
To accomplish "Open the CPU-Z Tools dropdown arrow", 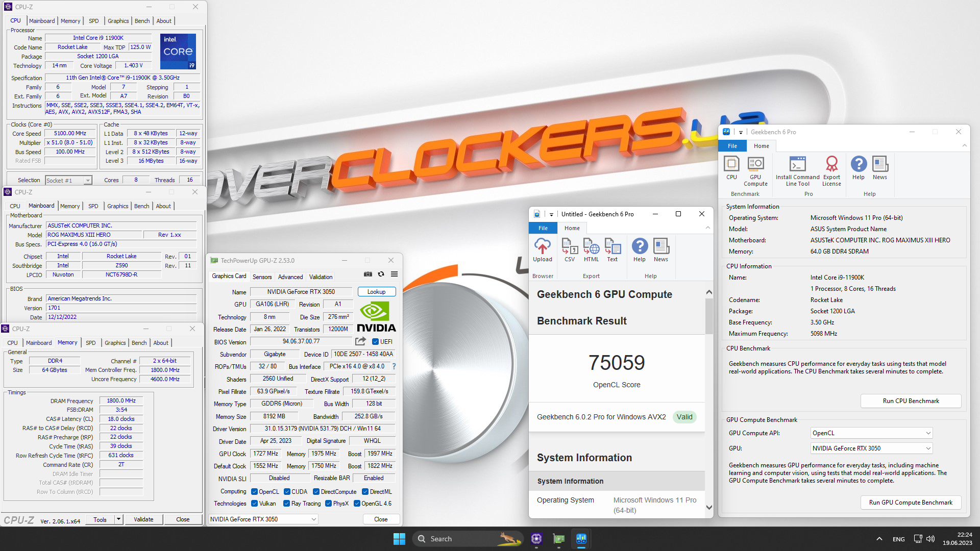I will [118, 519].
